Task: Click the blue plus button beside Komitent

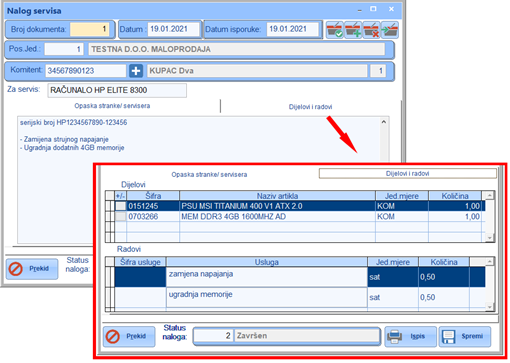Action: coord(136,71)
